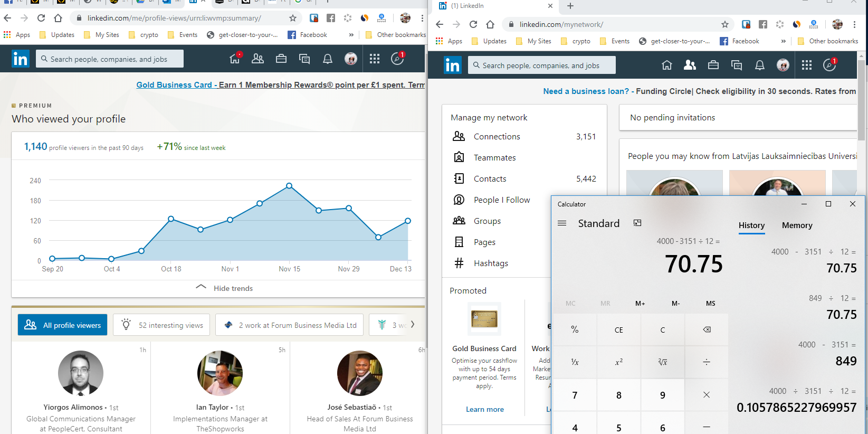Open Notifications bell in right LinkedIn window
The width and height of the screenshot is (868, 434).
pyautogui.click(x=760, y=65)
